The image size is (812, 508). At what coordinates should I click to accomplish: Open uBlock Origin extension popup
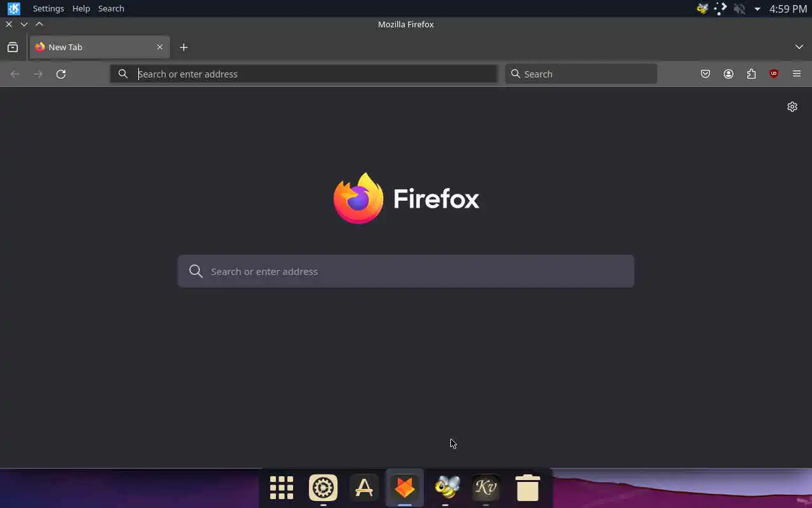pos(774,74)
